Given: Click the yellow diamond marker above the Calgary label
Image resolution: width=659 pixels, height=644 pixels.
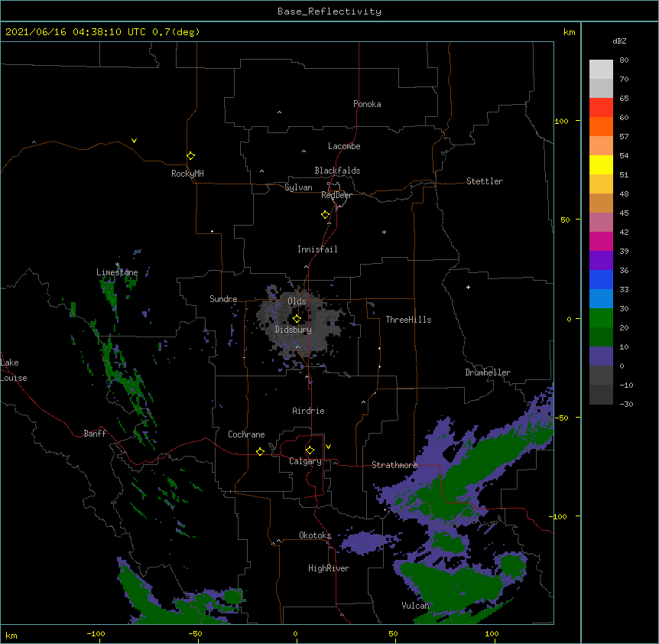Looking at the screenshot, I should click(x=310, y=450).
